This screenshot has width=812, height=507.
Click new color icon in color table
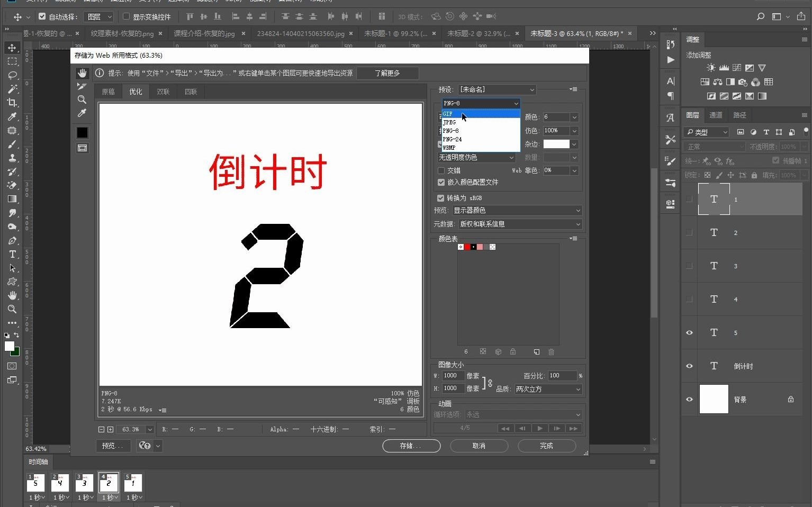[537, 352]
